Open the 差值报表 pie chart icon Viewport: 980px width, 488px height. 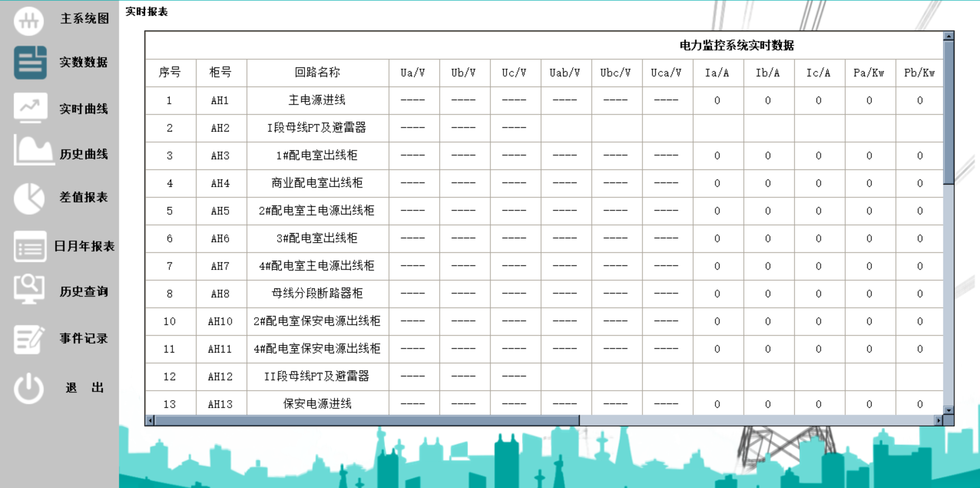(29, 199)
